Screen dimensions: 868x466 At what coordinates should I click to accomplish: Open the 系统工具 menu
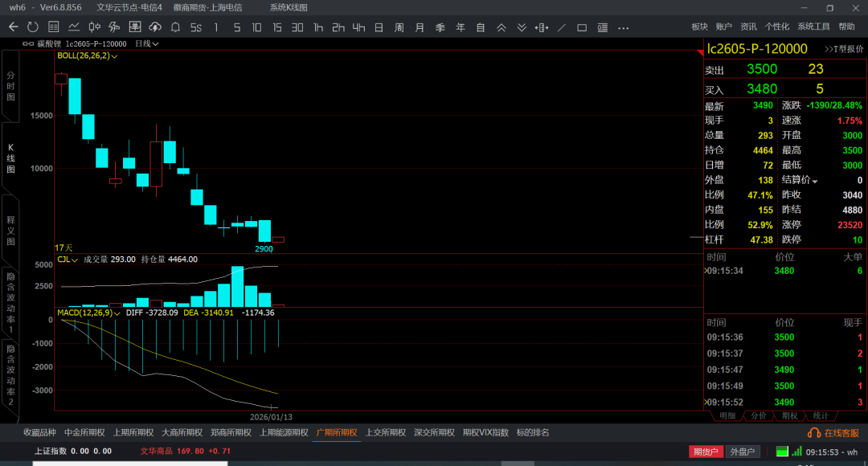tap(813, 27)
